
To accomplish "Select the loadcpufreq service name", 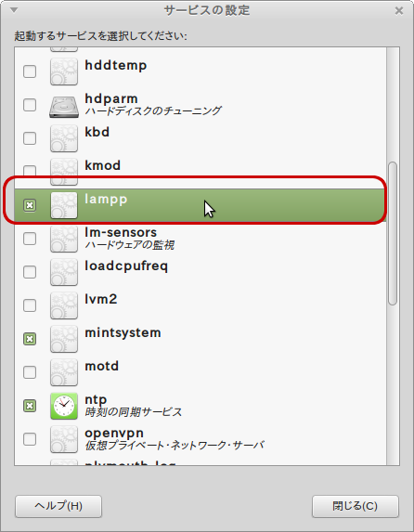I will click(x=126, y=266).
